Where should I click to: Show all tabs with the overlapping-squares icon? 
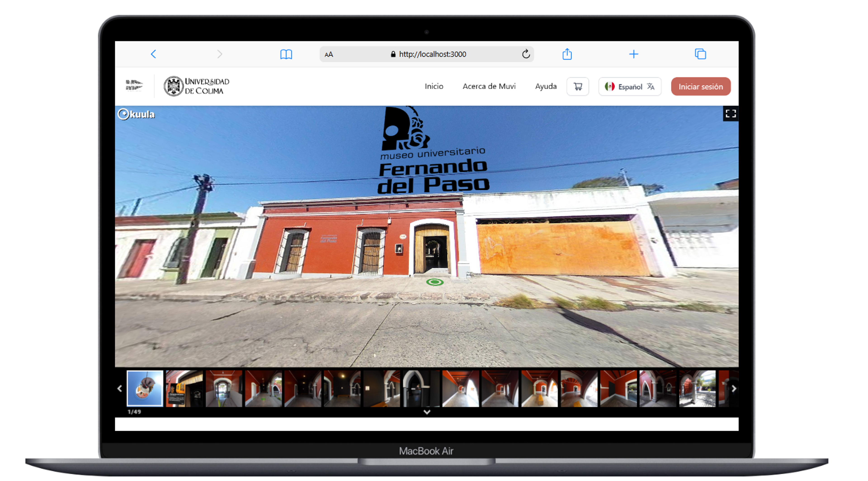pyautogui.click(x=700, y=54)
